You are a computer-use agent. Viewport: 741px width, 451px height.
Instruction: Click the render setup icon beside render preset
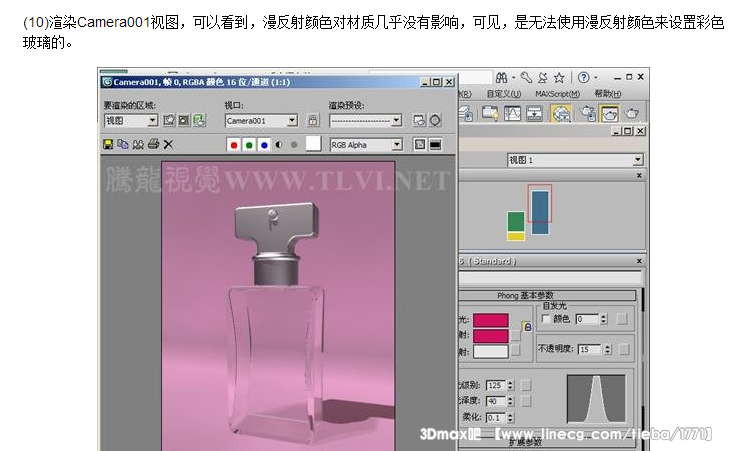pyautogui.click(x=420, y=120)
